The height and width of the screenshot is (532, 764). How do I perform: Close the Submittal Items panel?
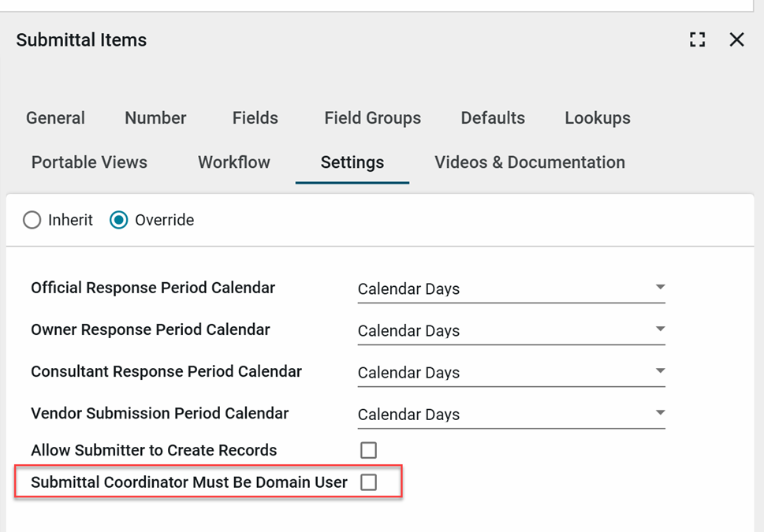pos(736,39)
